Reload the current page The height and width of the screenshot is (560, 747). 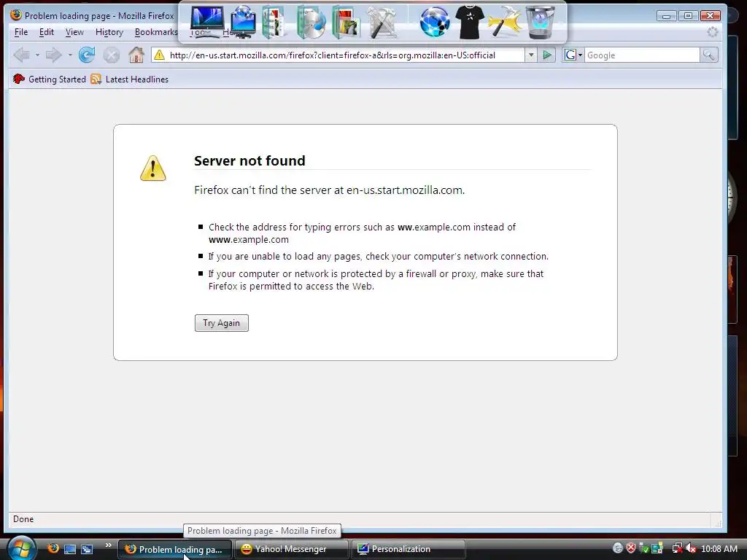coord(87,55)
